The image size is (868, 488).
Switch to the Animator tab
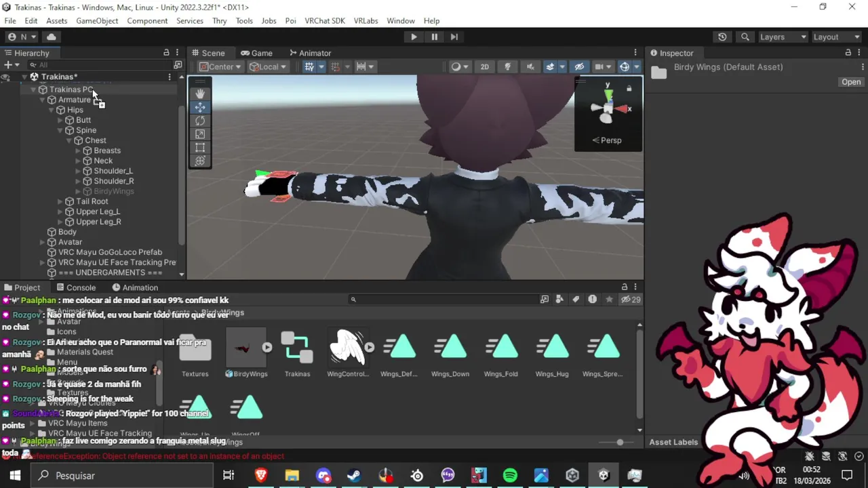pos(310,53)
